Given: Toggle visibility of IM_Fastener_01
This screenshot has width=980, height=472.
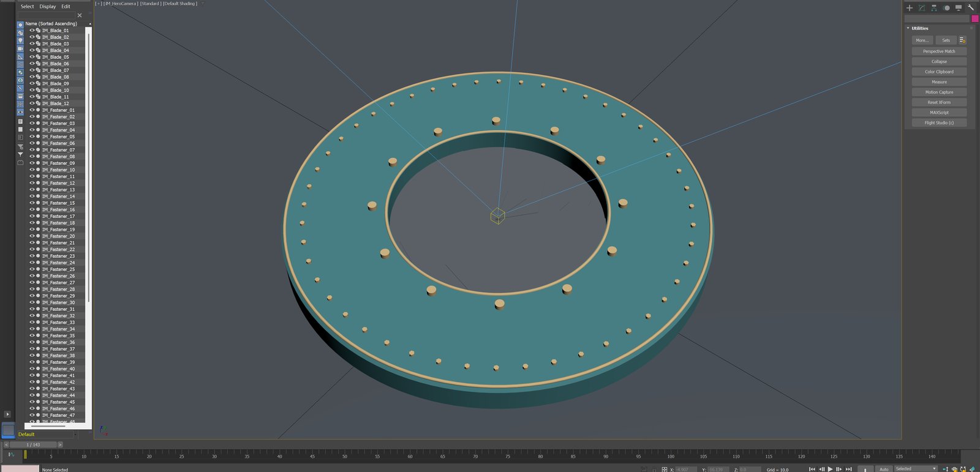Looking at the screenshot, I should click(x=32, y=110).
